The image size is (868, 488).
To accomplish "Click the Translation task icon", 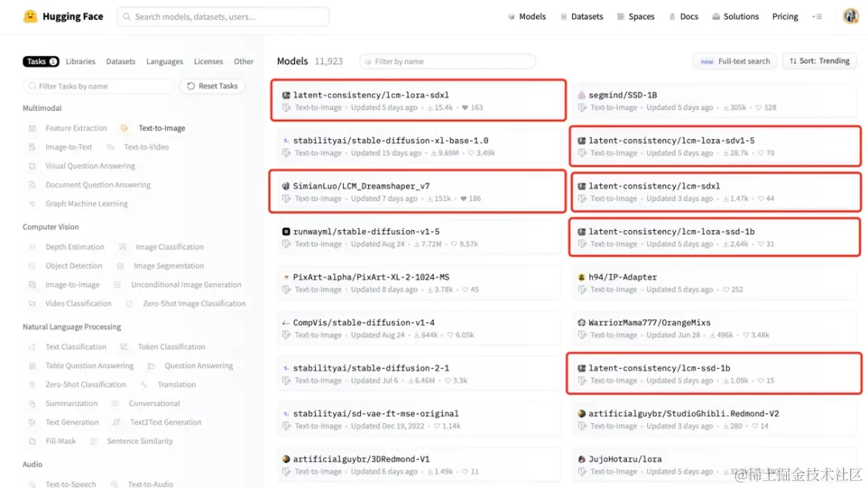I will pos(144,384).
